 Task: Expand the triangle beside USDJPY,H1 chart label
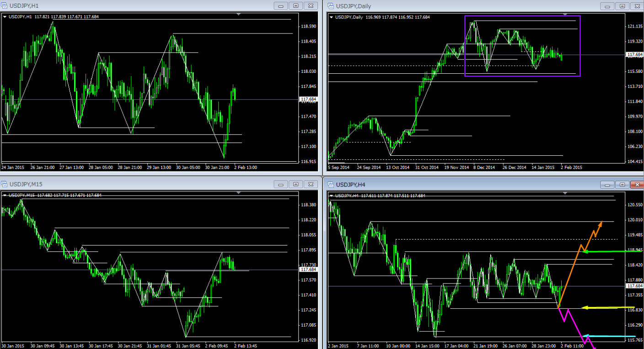[5, 17]
